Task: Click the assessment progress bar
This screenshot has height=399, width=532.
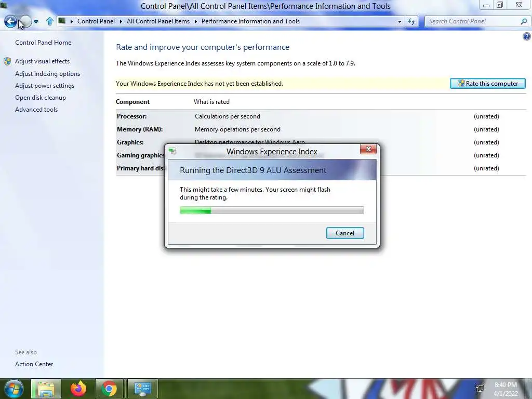Action: coord(272,210)
